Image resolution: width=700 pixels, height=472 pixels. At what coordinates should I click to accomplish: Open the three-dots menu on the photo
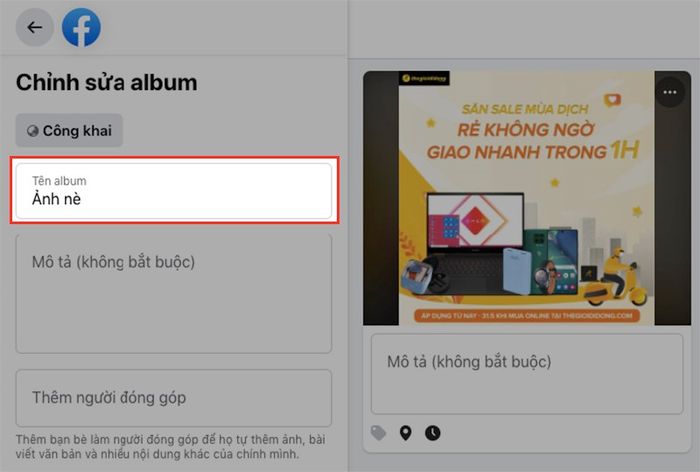(x=670, y=92)
